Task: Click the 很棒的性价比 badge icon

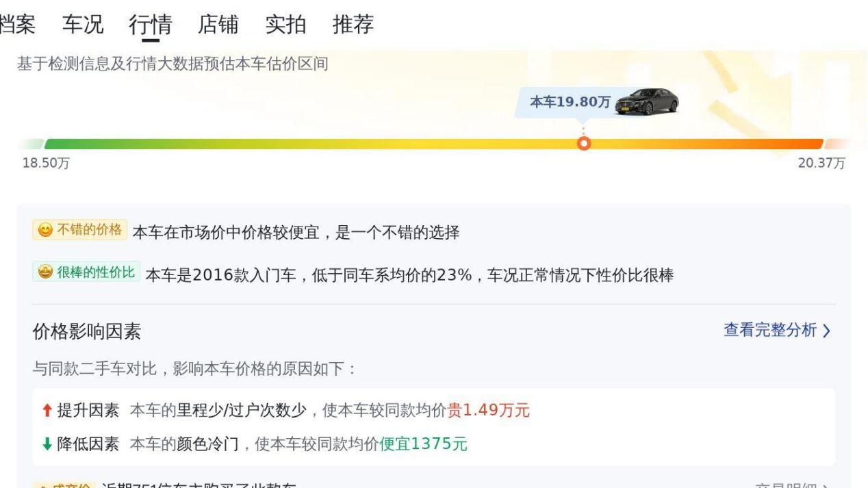Action: [44, 272]
